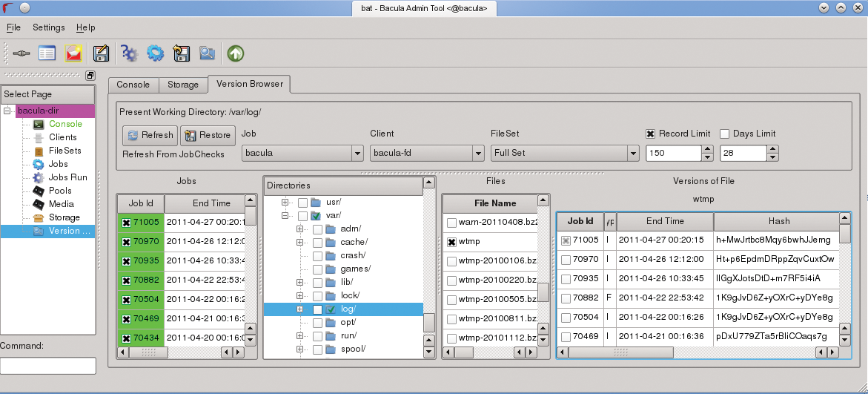Uncheck job 70970 in the Jobs list
The width and height of the screenshot is (868, 394).
click(x=126, y=242)
